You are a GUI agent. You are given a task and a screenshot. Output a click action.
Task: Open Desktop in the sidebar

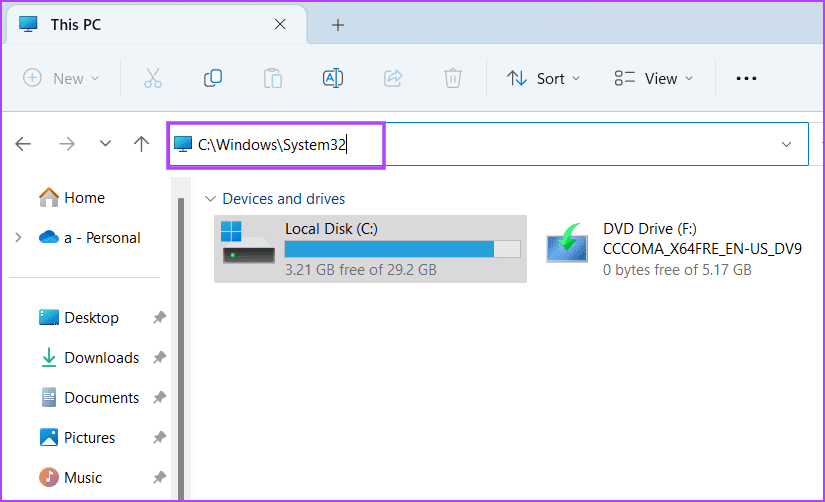(79, 318)
